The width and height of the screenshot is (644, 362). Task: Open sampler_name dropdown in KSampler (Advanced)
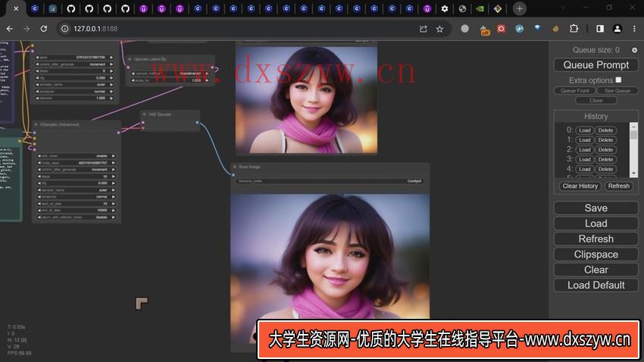coord(76,190)
